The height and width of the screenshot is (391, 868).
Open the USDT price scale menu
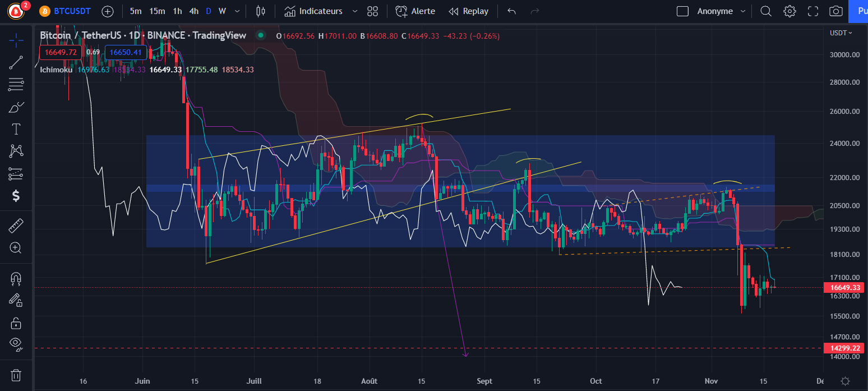tap(839, 33)
